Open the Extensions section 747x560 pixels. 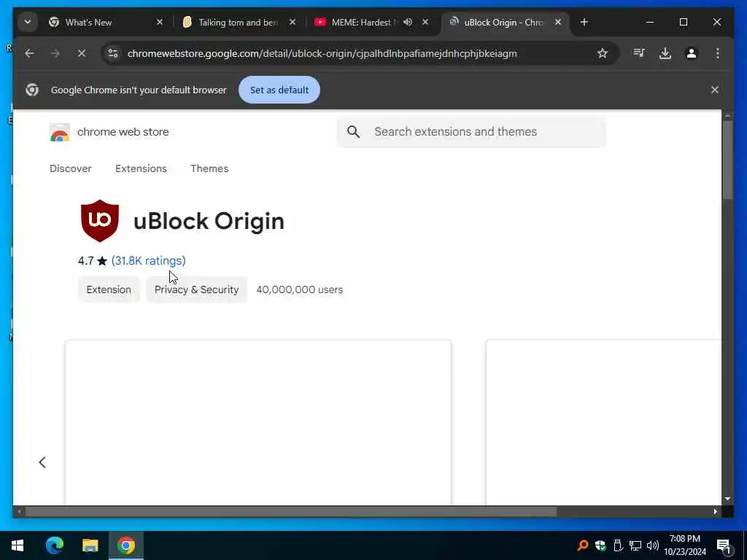141,168
